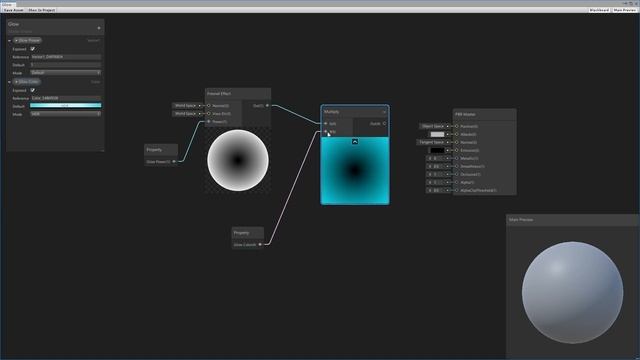Collapse the Multiply node preview with chevron
640x360 pixels.
[355, 142]
